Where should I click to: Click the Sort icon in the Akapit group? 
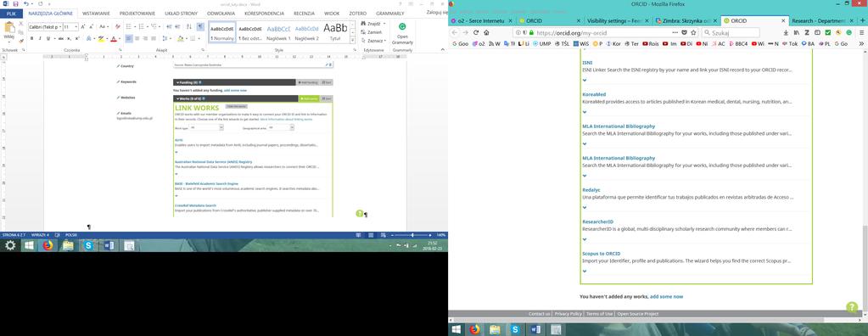tap(188, 26)
